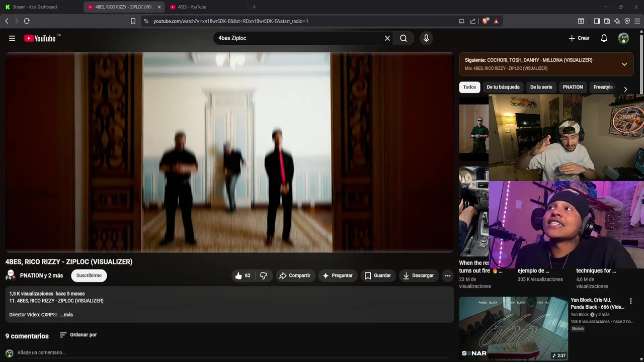This screenshot has width=644, height=362.
Task: Open the account avatar menu
Action: [x=623, y=38]
